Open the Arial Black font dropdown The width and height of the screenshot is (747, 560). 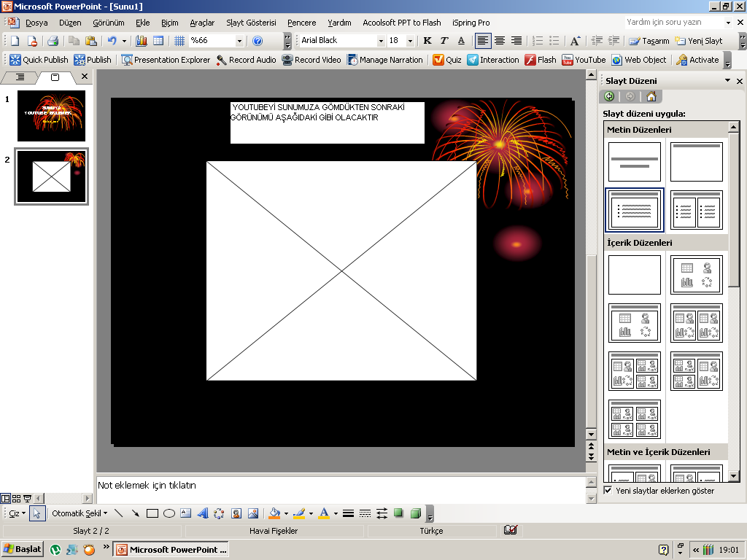(x=381, y=41)
